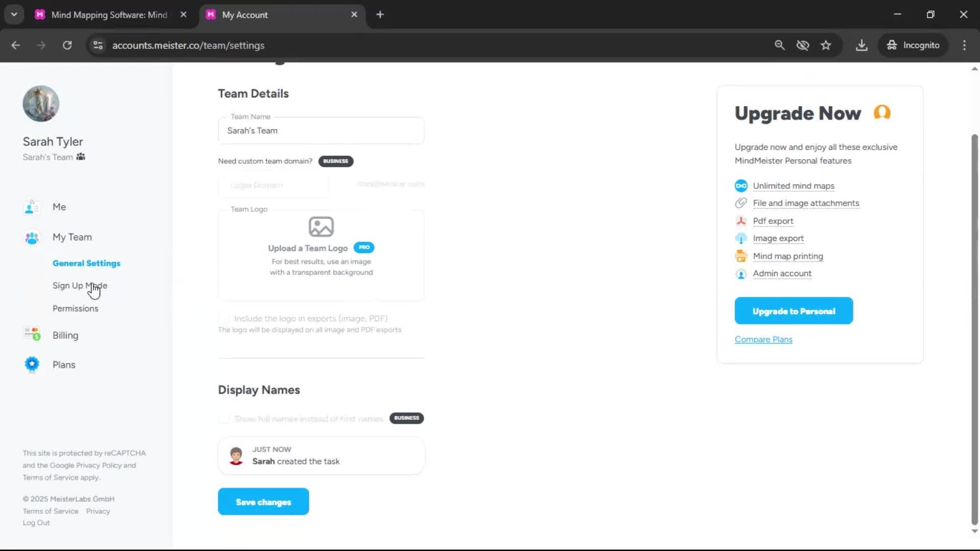The width and height of the screenshot is (980, 551).
Task: Click Upload a Team Logo text
Action: (x=308, y=248)
